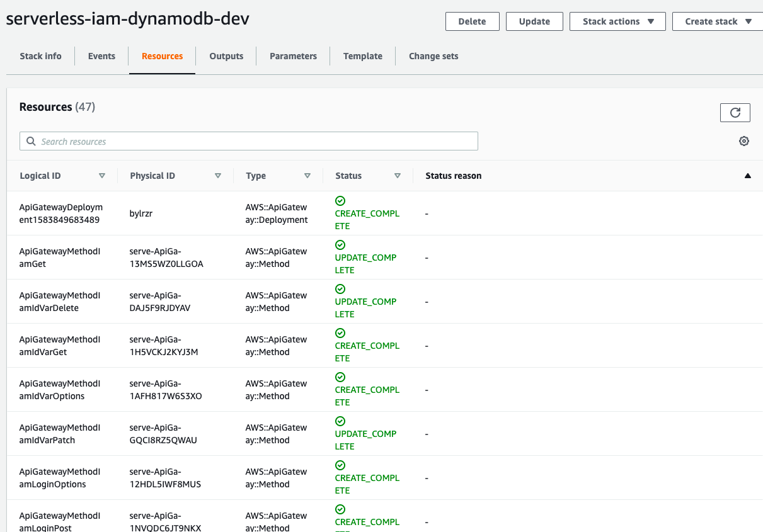Click status icon of ApiGatewayMethodIamLoginPost row
Viewport: 763px width, 532px height.
340,509
